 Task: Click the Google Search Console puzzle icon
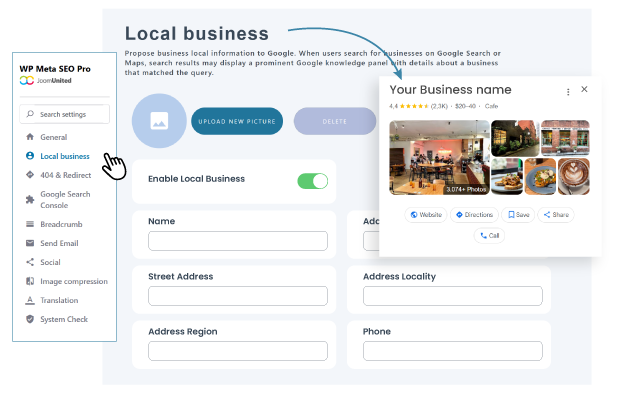coord(30,199)
